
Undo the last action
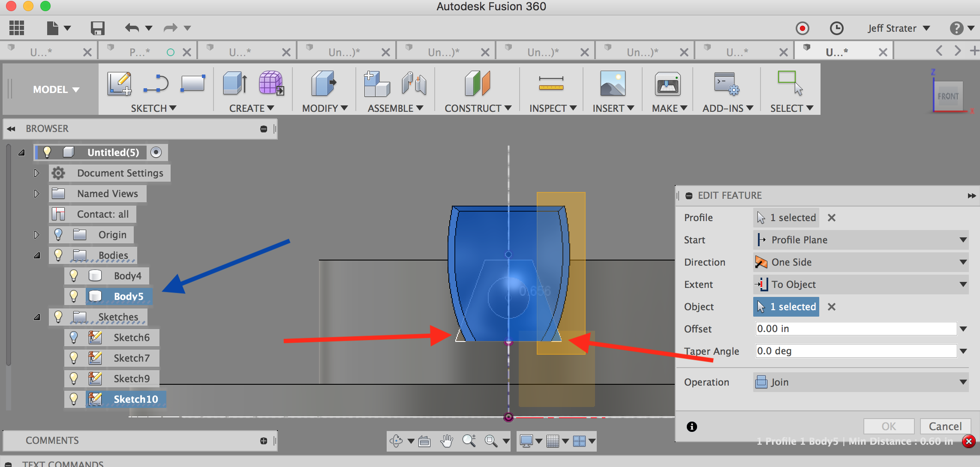132,28
